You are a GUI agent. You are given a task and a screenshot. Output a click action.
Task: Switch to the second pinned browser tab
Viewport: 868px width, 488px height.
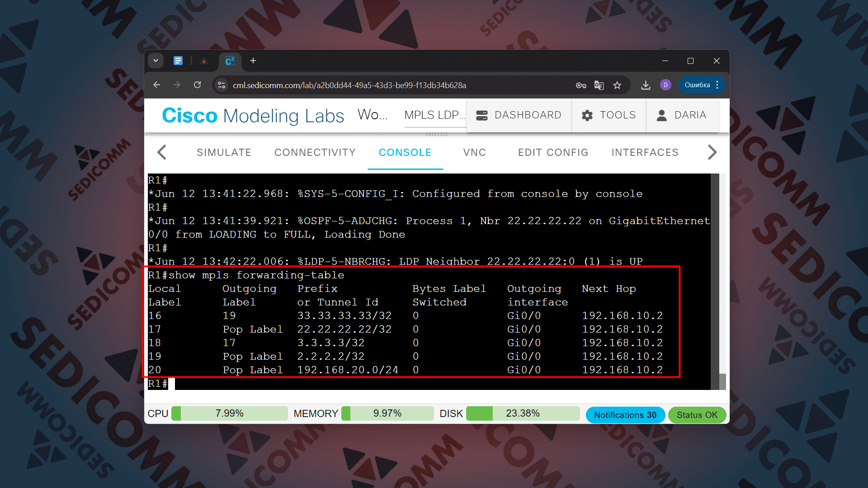click(204, 61)
